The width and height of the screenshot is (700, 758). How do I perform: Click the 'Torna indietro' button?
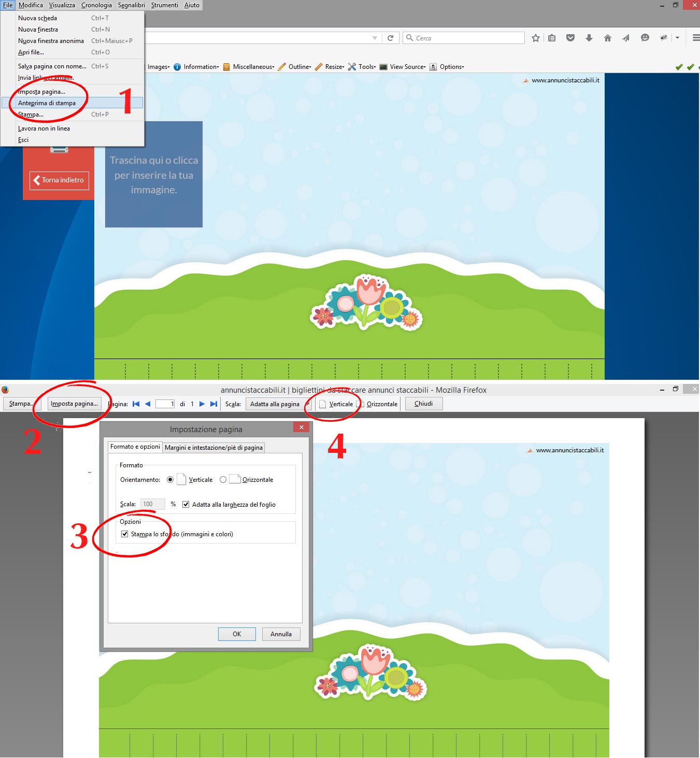click(x=59, y=180)
